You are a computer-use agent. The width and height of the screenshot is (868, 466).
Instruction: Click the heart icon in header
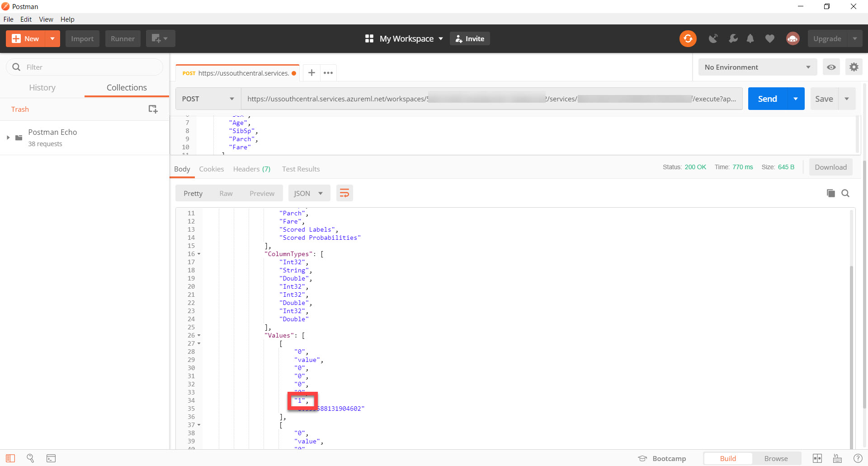click(x=769, y=39)
